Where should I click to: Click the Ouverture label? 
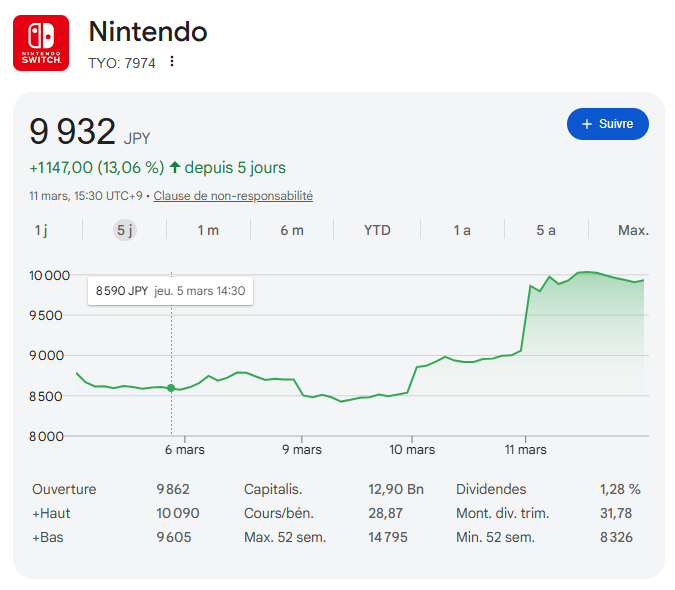tap(64, 489)
